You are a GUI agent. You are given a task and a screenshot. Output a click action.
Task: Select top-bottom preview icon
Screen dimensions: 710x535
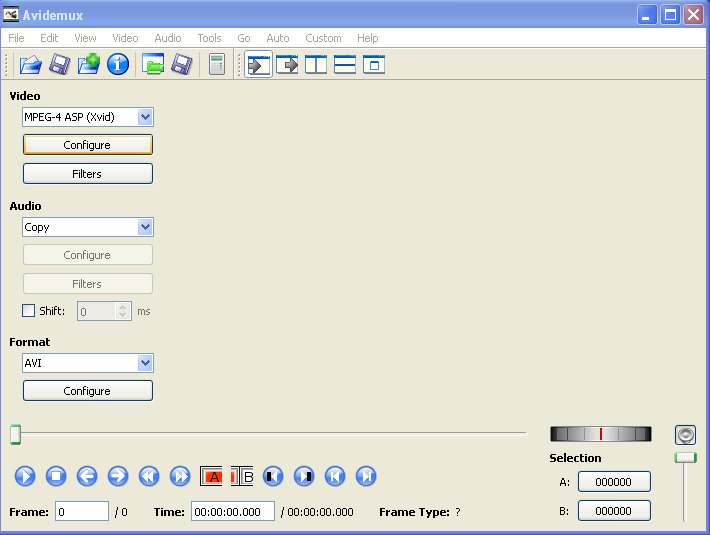click(345, 65)
